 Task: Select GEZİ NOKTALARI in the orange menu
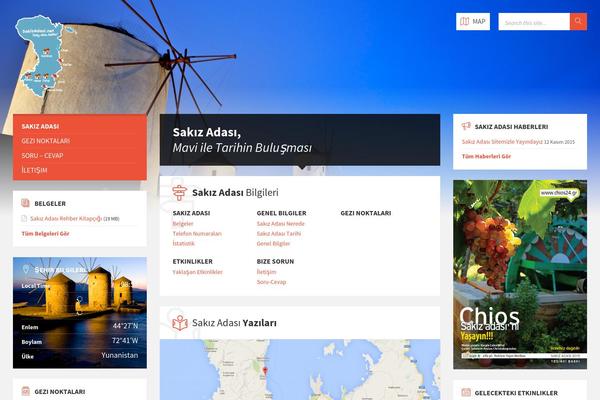click(x=46, y=141)
